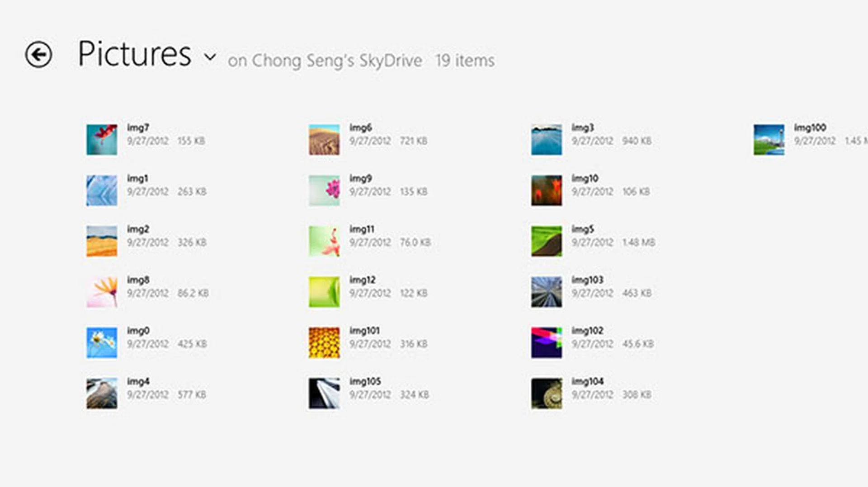
Task: Open img3 blue lake thumbnail
Action: tap(547, 140)
